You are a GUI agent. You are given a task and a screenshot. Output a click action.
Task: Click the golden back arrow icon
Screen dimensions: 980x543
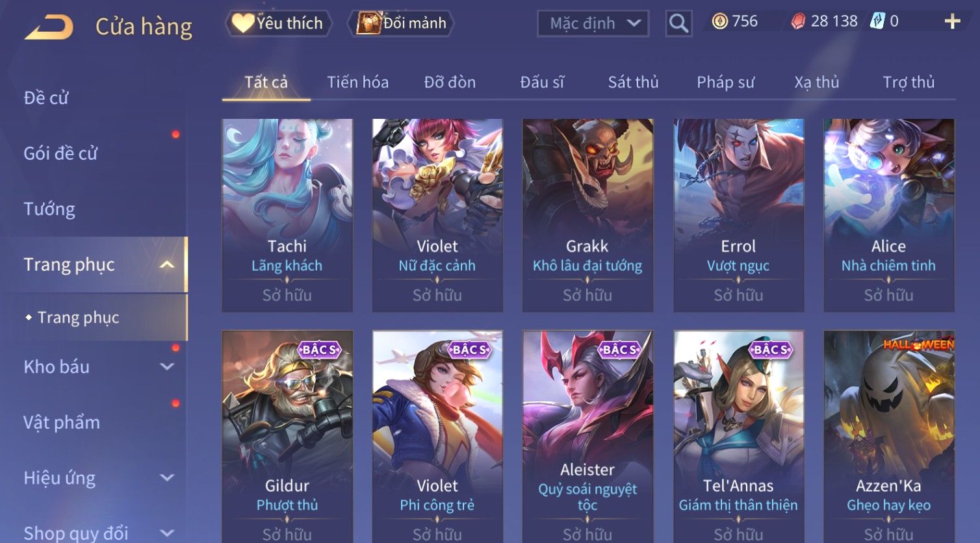tap(49, 27)
